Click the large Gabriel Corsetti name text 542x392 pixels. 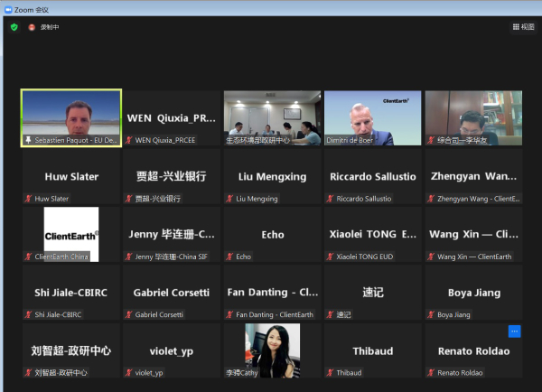(172, 293)
